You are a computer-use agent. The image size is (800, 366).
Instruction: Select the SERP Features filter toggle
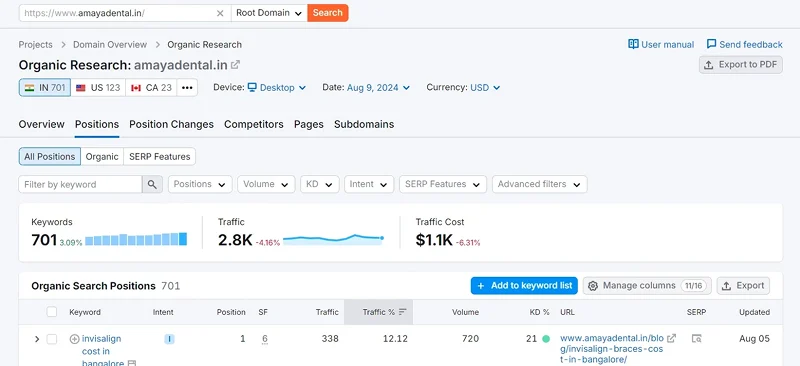pyautogui.click(x=160, y=157)
